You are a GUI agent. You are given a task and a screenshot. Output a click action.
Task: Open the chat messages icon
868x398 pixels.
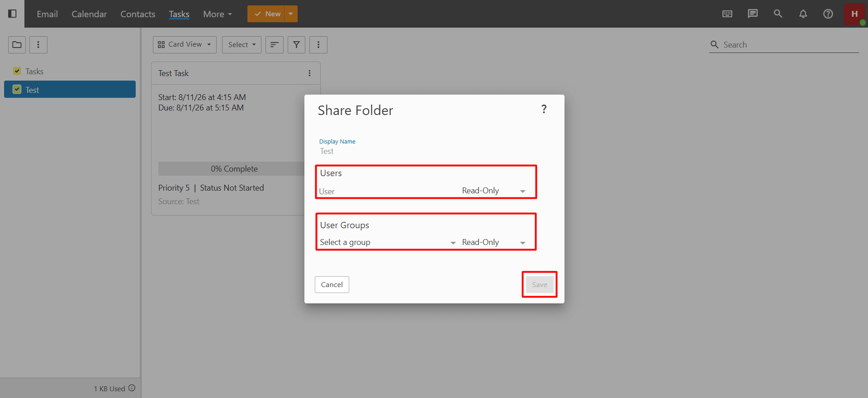[753, 14]
